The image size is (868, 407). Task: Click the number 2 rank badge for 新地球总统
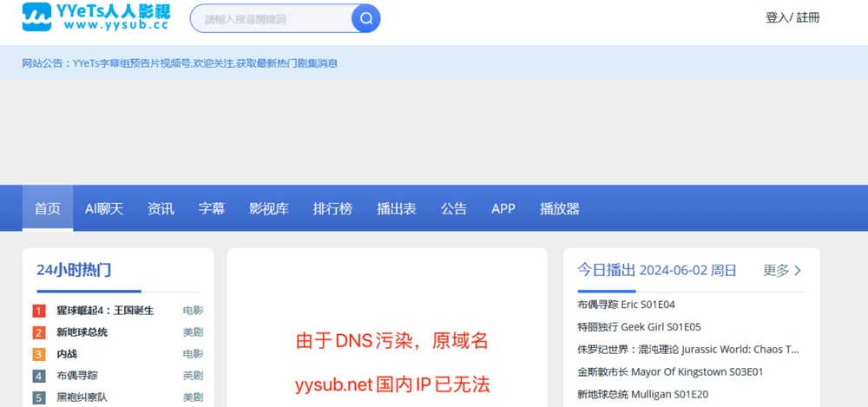point(39,332)
